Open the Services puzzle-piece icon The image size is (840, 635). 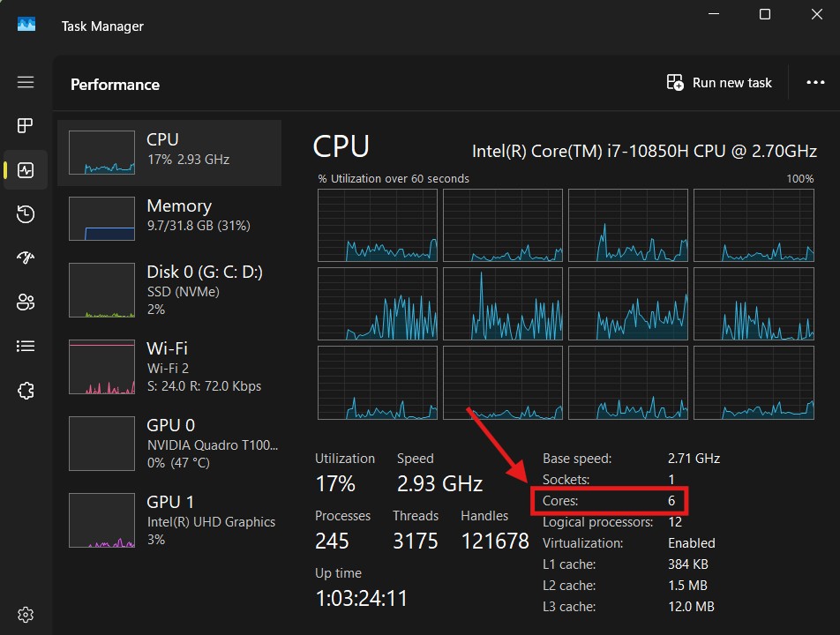coord(26,390)
